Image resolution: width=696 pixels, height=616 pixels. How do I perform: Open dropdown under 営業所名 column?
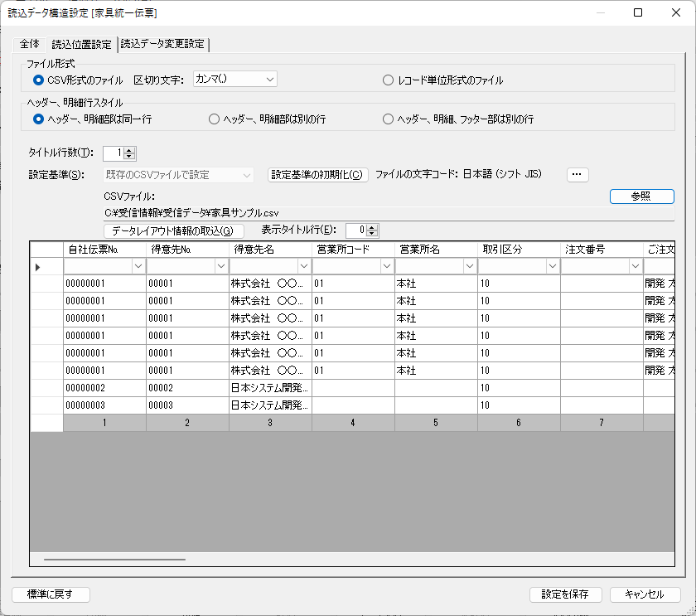pyautogui.click(x=470, y=266)
